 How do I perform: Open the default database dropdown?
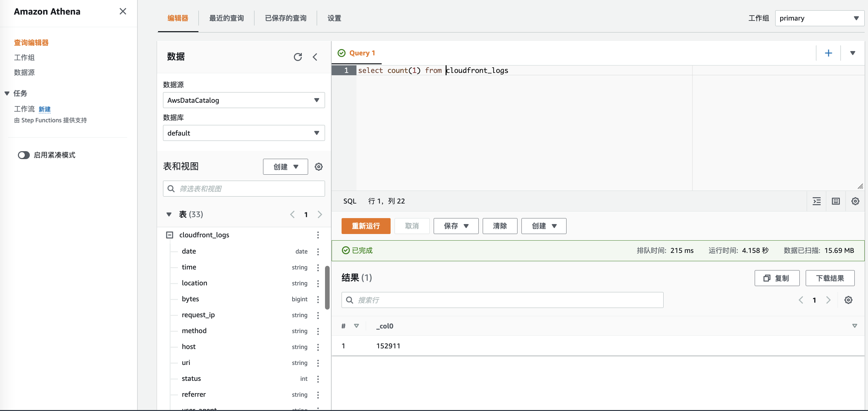pyautogui.click(x=244, y=133)
